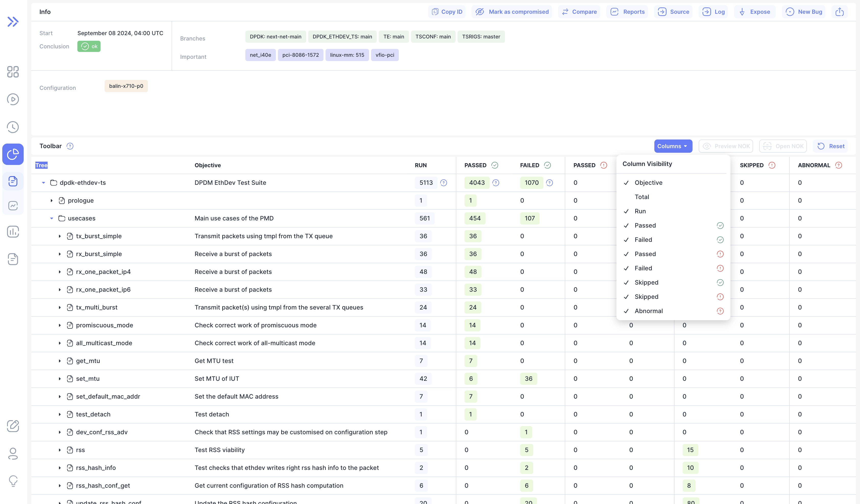The height and width of the screenshot is (504, 860).
Task: Click the Toolbar help question-mark icon
Action: (70, 146)
